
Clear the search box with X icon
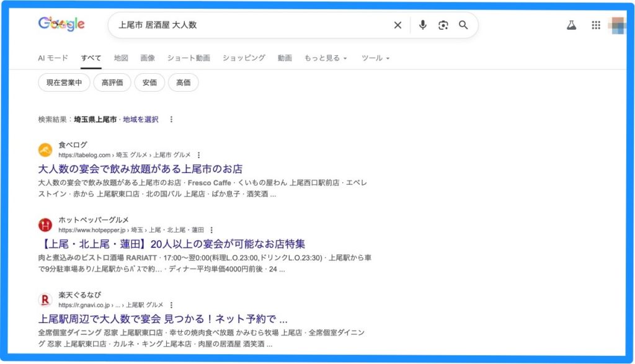(x=397, y=25)
